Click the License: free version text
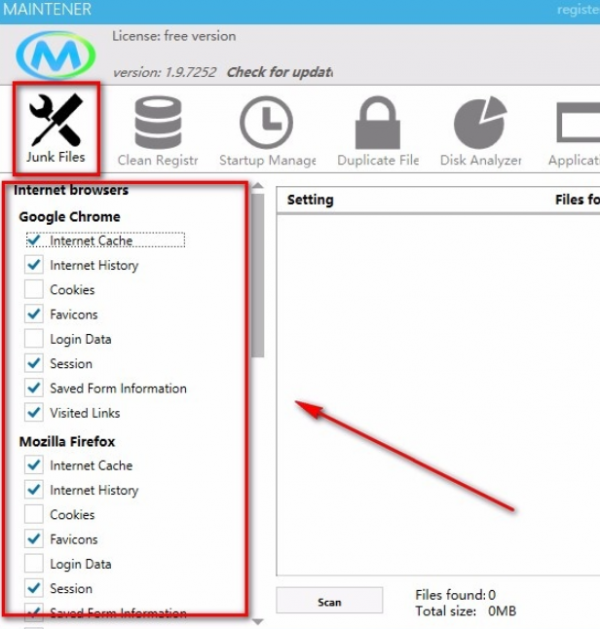Screen dimensions: 600x629 pyautogui.click(x=174, y=36)
